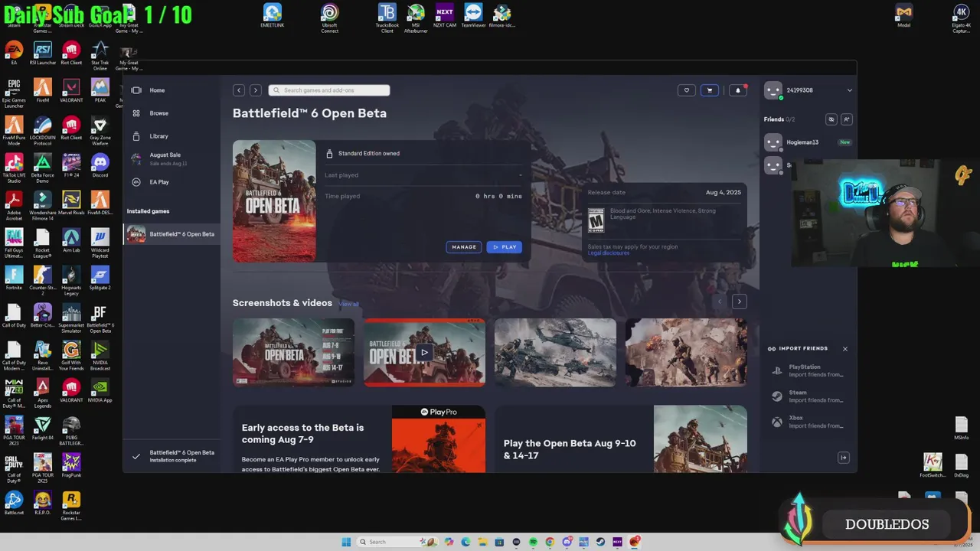Open the notifications bell

737,90
